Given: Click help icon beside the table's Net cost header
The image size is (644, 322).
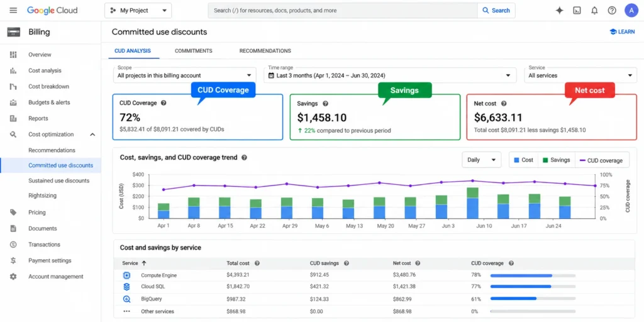Looking at the screenshot, I should (x=418, y=264).
